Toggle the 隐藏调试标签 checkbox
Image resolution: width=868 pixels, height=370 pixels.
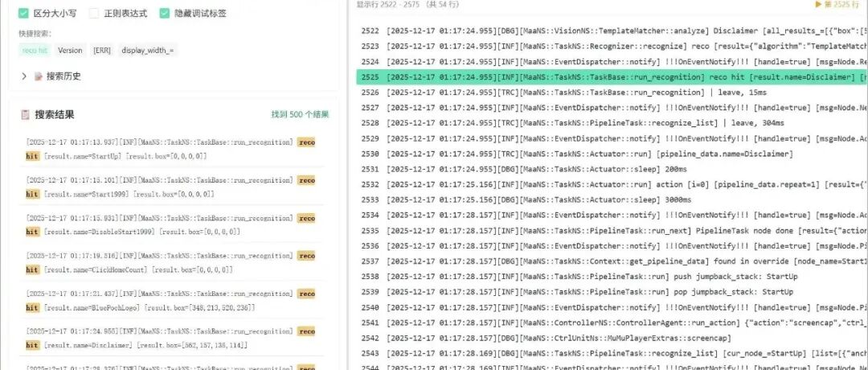click(x=165, y=14)
